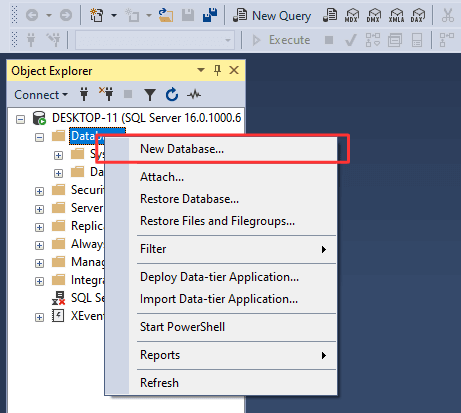Click the IntelliSense Enabled icon
The height and width of the screenshot is (413, 461).
click(x=417, y=40)
